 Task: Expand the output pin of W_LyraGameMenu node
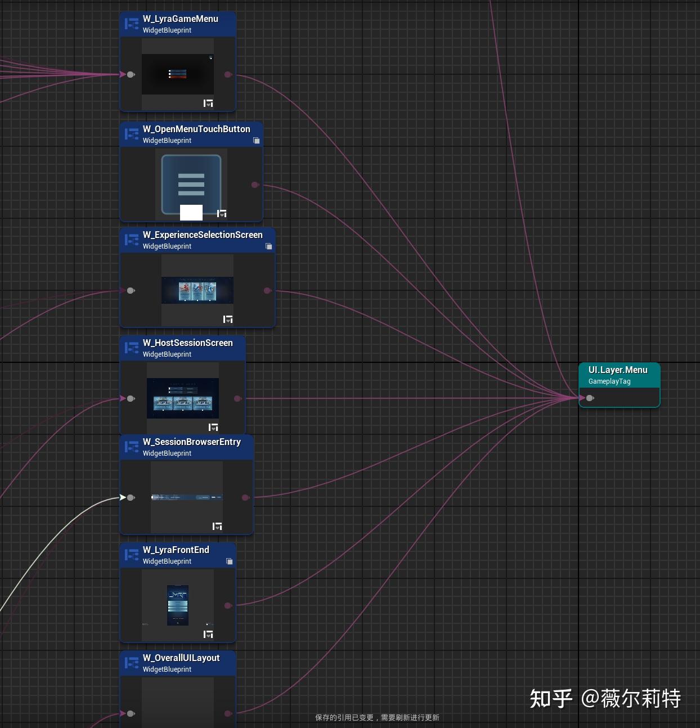pyautogui.click(x=227, y=74)
